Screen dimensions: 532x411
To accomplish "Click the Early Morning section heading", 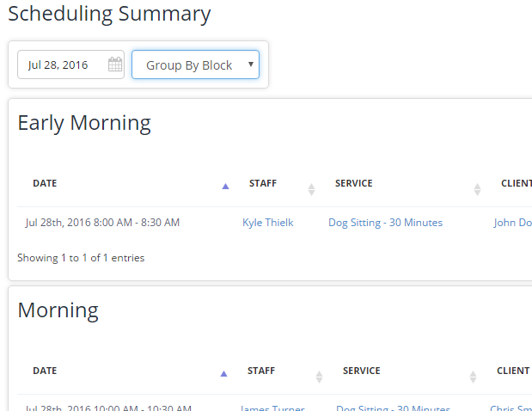I will tap(84, 123).
